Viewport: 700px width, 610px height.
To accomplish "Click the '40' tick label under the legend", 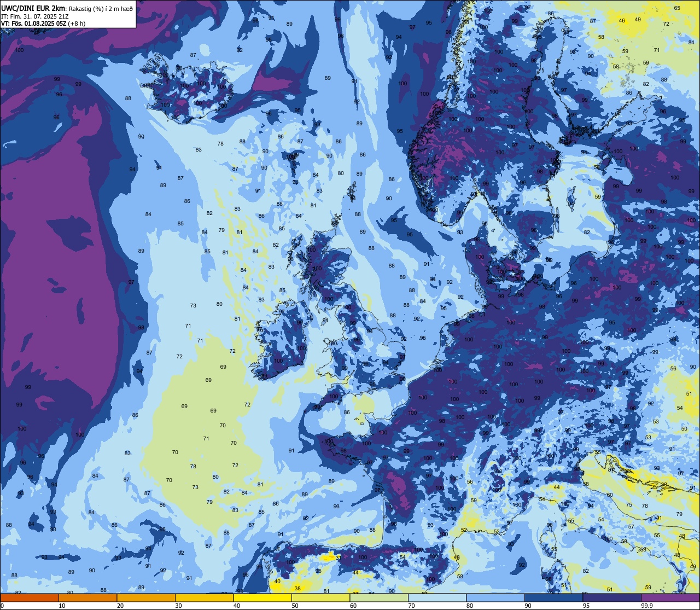I will [x=237, y=606].
